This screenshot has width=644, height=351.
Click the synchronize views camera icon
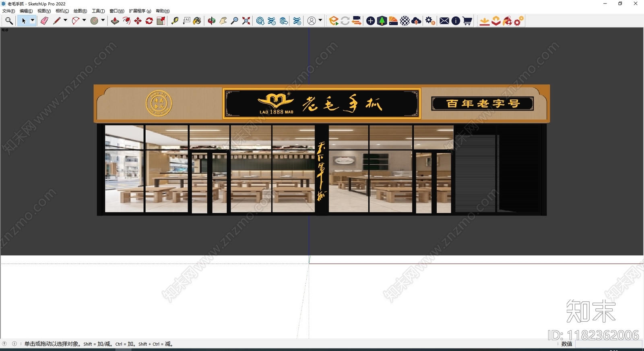(356, 21)
